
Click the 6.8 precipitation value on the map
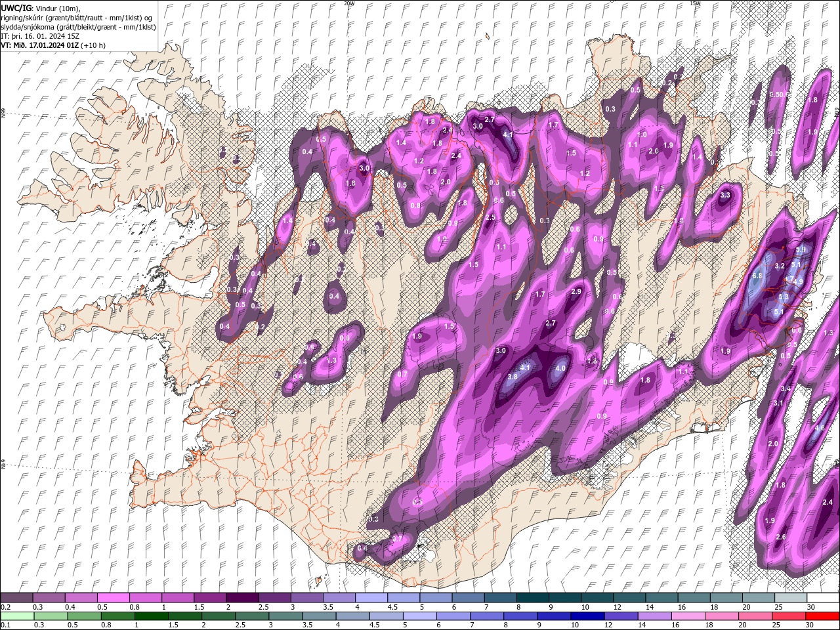pos(757,276)
